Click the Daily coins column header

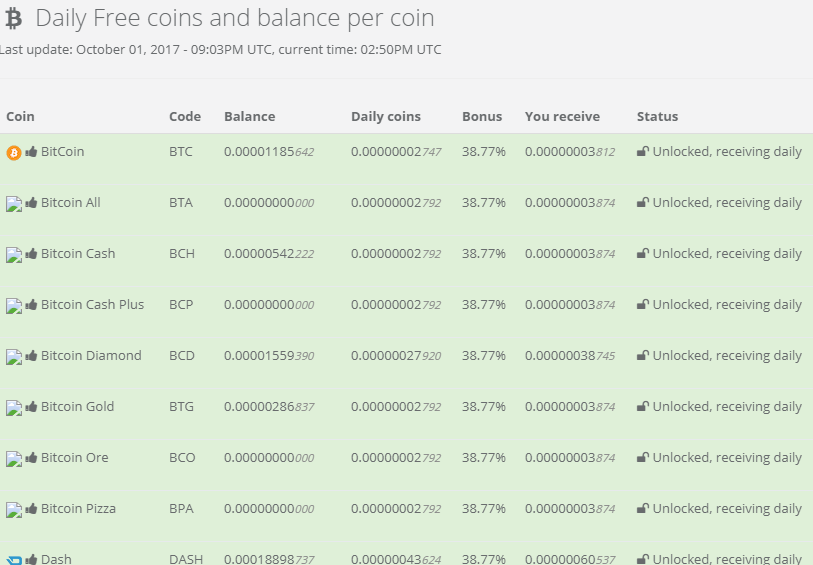(386, 117)
